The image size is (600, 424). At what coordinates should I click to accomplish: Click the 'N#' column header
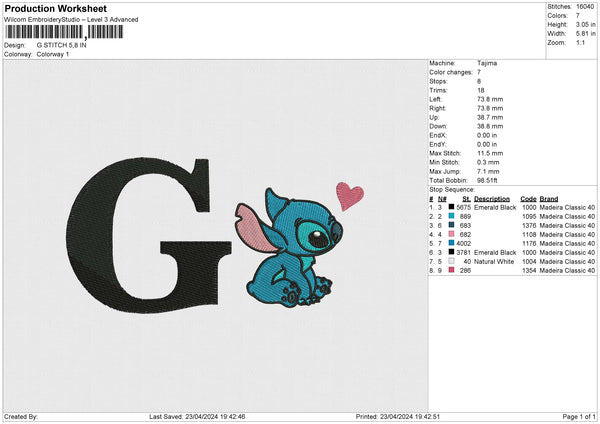click(x=442, y=199)
